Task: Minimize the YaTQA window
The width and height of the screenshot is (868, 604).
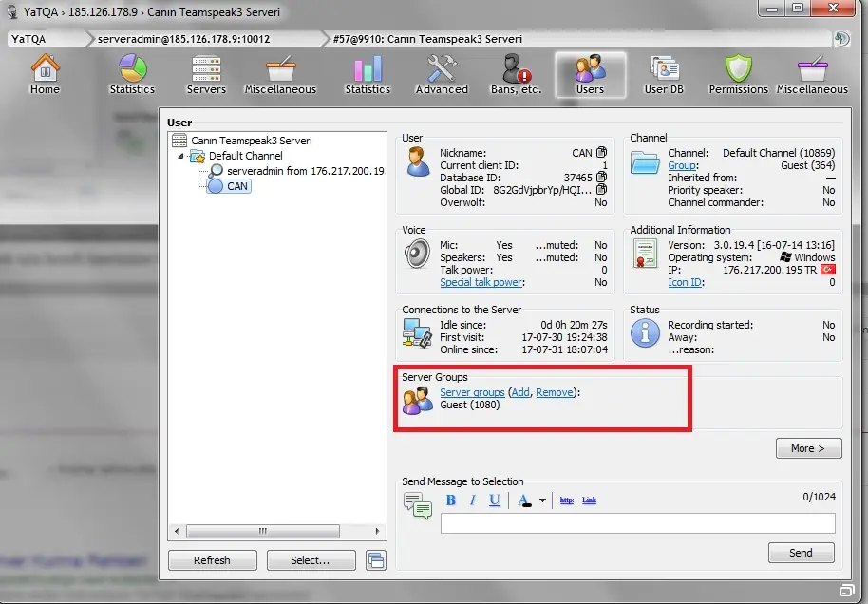Action: coord(773,9)
